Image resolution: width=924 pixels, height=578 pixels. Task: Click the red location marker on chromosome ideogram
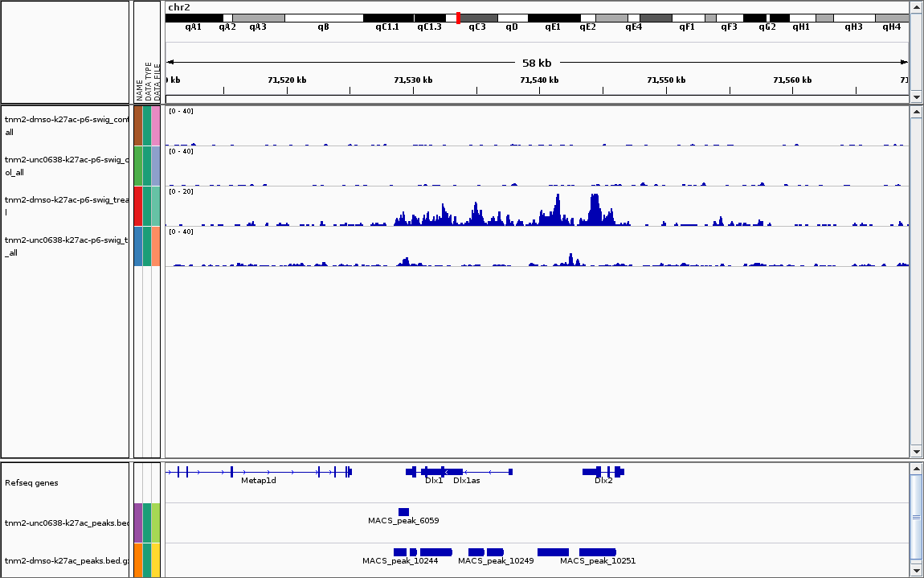(458, 18)
